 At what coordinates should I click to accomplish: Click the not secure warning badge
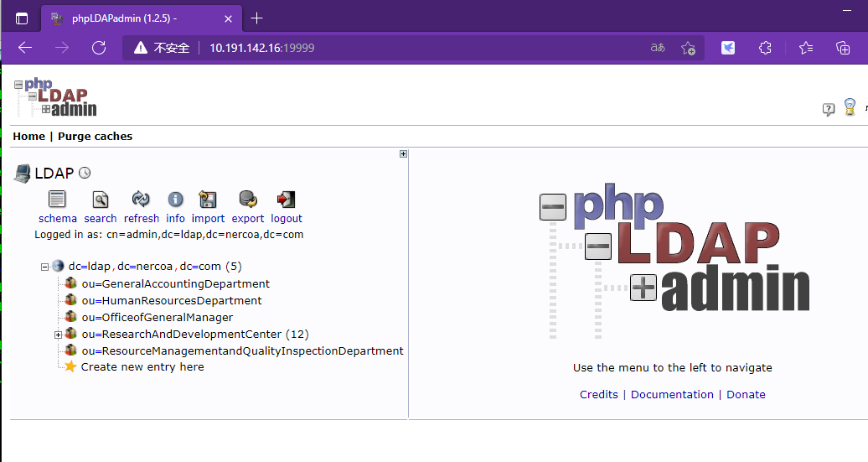pyautogui.click(x=162, y=48)
